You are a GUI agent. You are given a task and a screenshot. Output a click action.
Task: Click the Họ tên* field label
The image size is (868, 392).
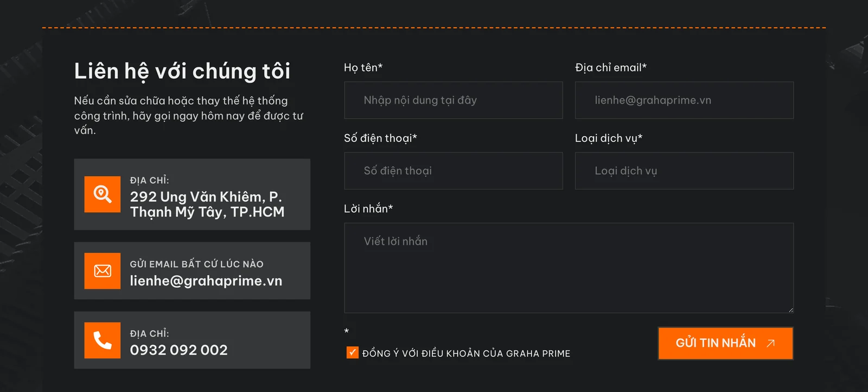363,68
